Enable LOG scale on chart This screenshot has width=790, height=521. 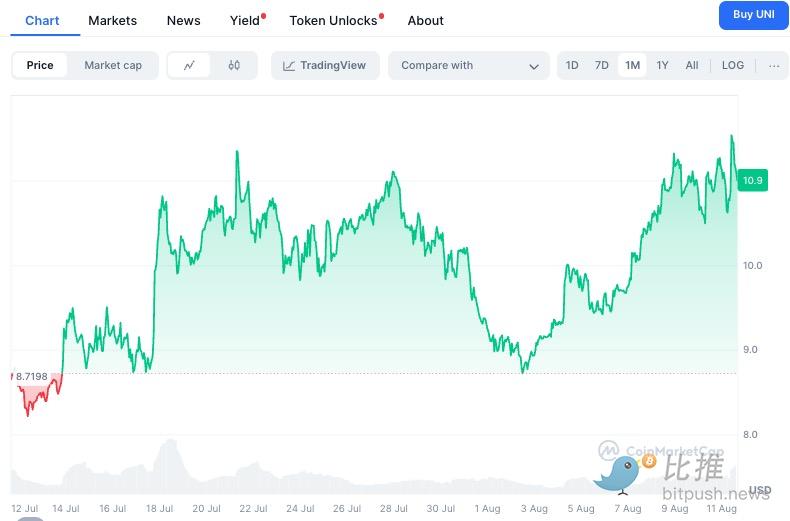(x=733, y=66)
